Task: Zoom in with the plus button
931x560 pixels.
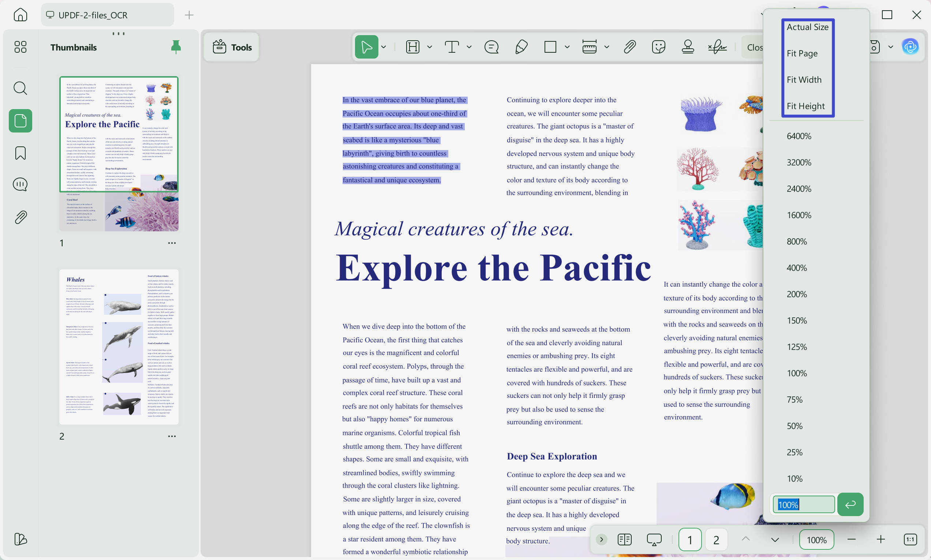Action: point(880,540)
